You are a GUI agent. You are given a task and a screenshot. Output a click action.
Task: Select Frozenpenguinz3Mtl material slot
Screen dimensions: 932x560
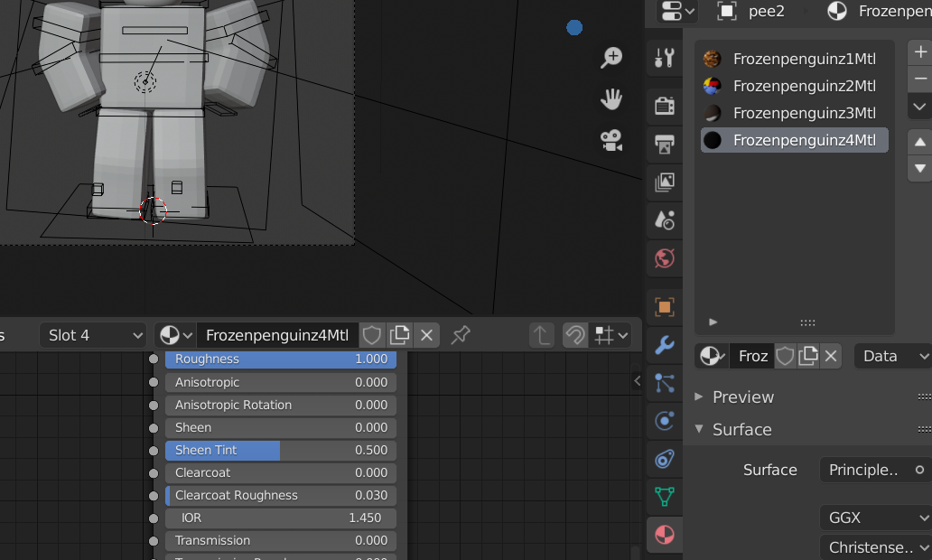794,113
